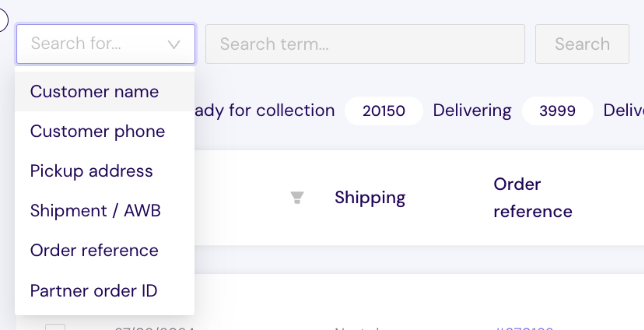Click the 'Shipping' column header

click(370, 198)
